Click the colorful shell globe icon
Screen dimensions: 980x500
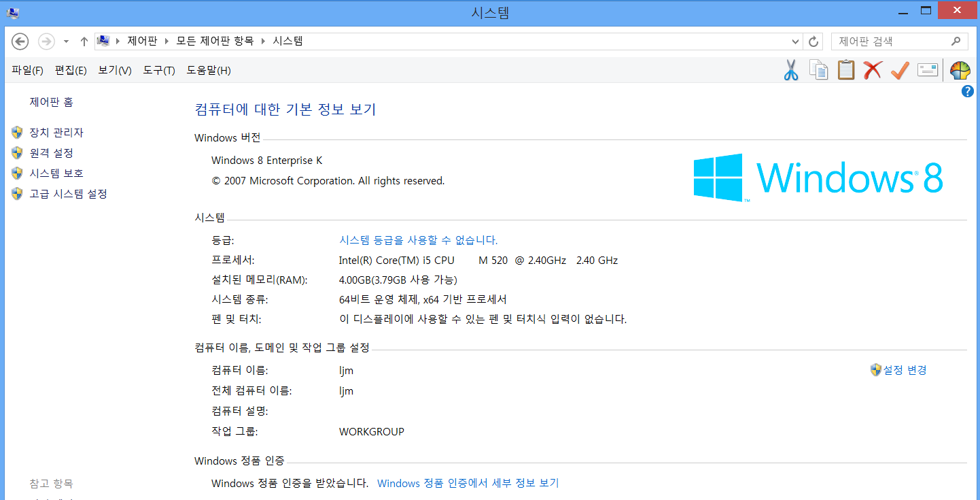pyautogui.click(x=960, y=71)
